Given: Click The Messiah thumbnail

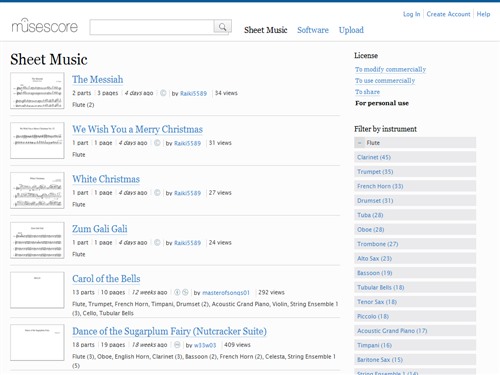Looking at the screenshot, I should [x=37, y=91].
